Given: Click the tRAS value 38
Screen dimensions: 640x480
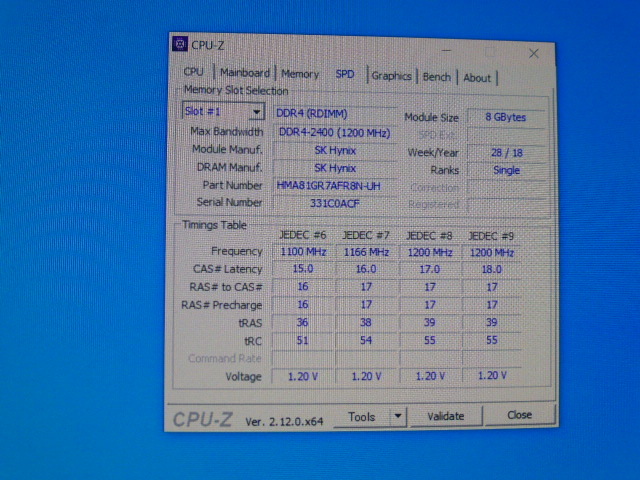Looking at the screenshot, I should pyautogui.click(x=366, y=322).
